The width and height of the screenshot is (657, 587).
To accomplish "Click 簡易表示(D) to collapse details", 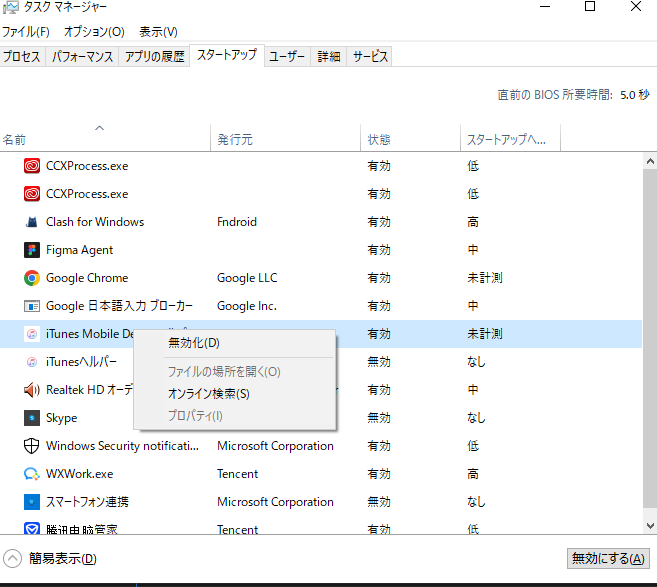I will pyautogui.click(x=63, y=559).
